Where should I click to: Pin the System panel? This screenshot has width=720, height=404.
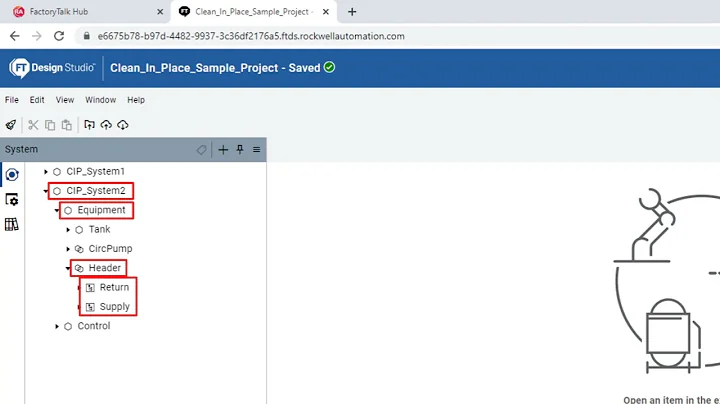click(240, 149)
